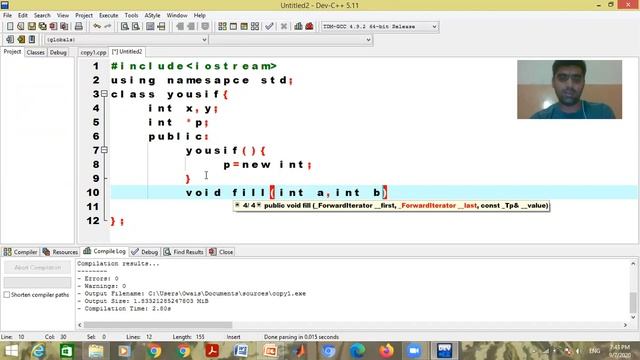The width and height of the screenshot is (640, 360).
Task: Open Microsoft Edge from the taskbar
Action: tap(358, 351)
